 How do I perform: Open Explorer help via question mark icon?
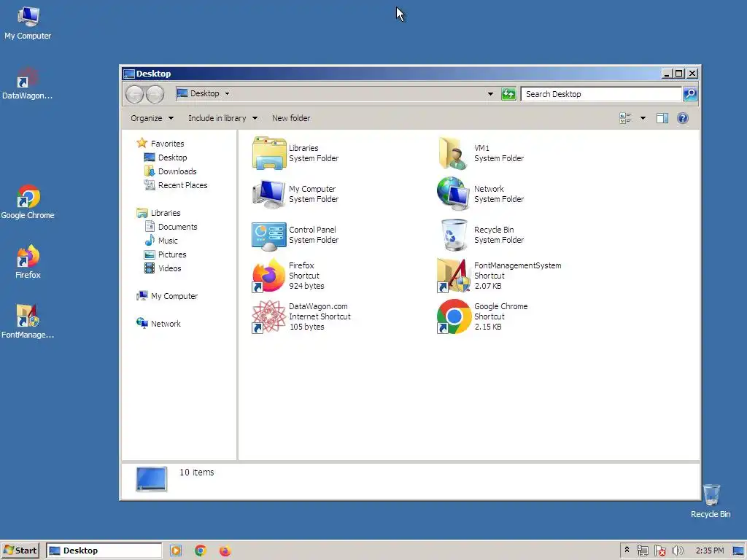click(x=683, y=118)
